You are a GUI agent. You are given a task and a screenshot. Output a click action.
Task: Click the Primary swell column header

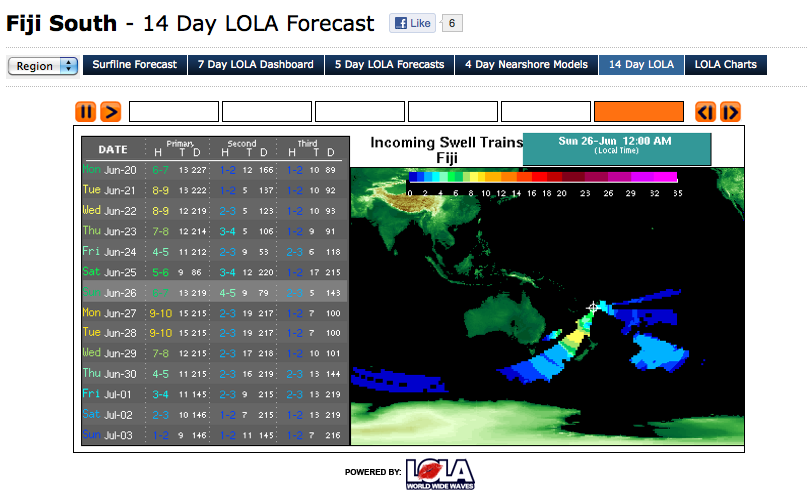coord(180,144)
